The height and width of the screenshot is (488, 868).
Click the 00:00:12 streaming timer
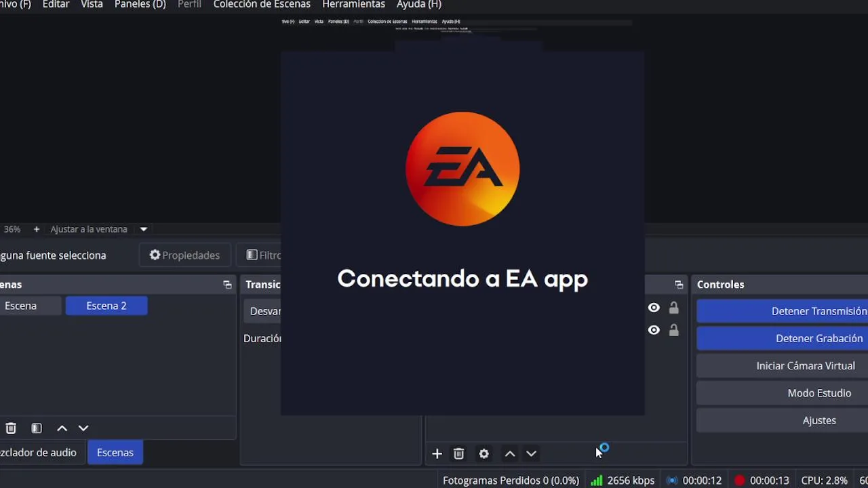point(702,481)
